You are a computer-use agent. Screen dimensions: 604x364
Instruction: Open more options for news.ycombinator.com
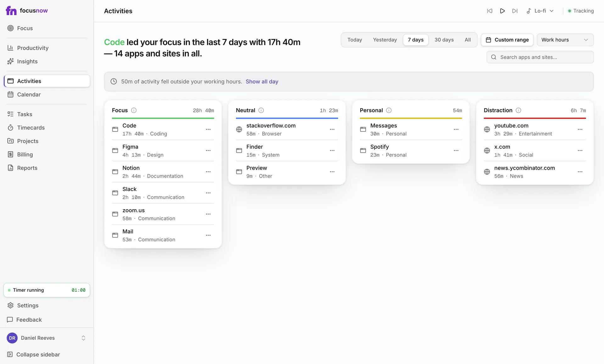[x=580, y=172]
